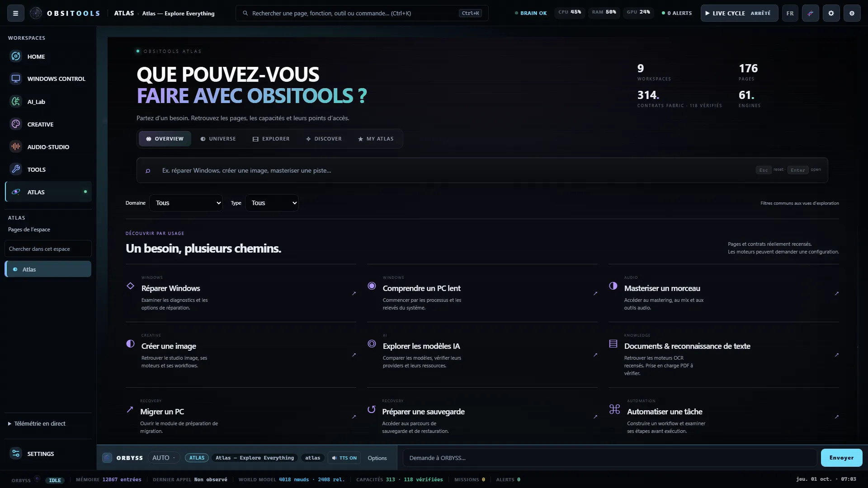Open arrow on Automatiser une tâche card

[x=837, y=417]
